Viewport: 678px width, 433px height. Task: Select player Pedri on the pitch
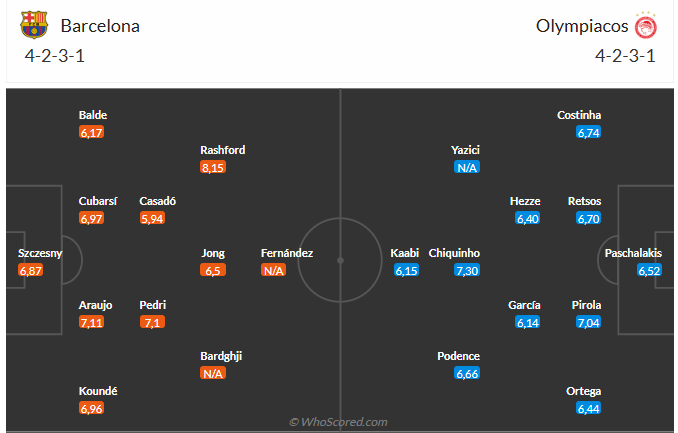(153, 305)
